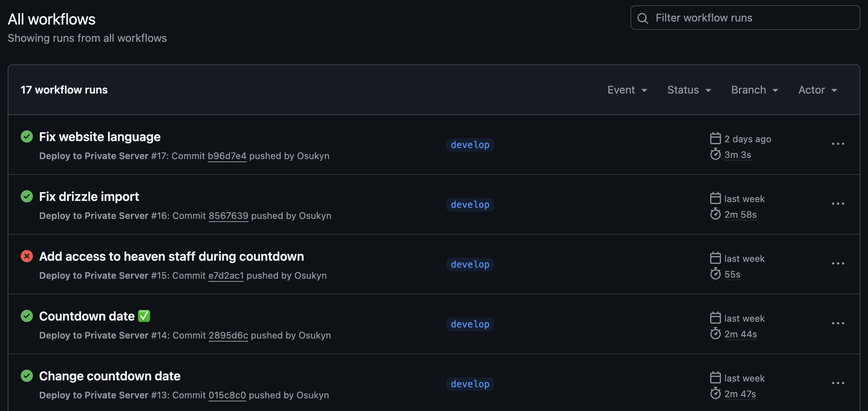Open the Actor filter dropdown
Screen dimensions: 868x411
[818, 90]
